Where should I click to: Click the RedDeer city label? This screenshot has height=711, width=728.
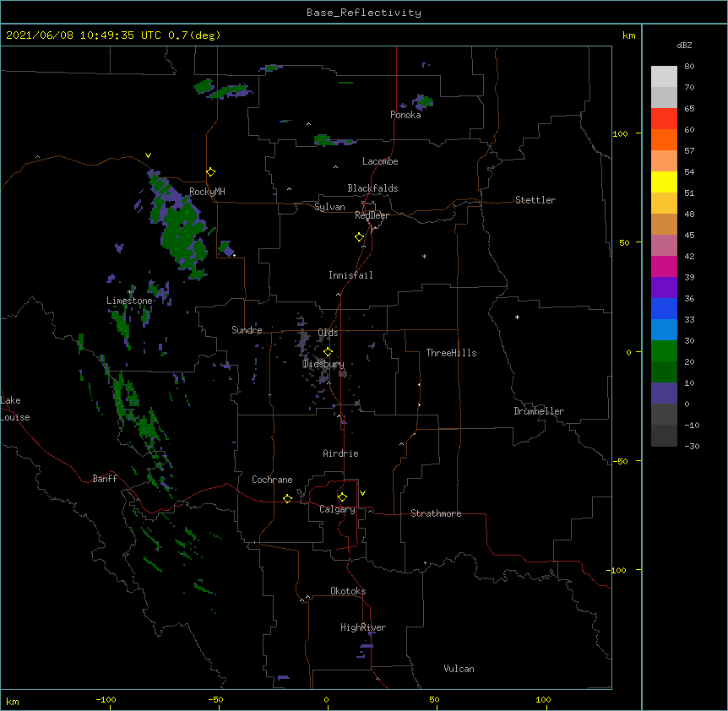click(372, 215)
